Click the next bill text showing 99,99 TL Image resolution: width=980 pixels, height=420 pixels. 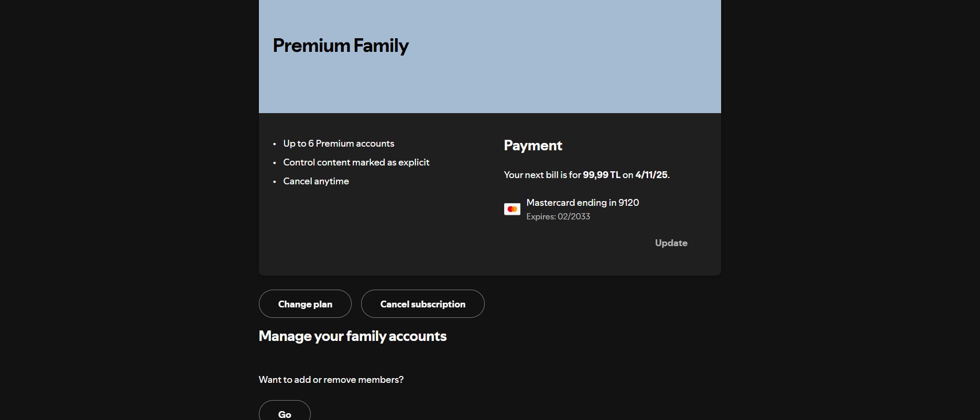pos(587,175)
